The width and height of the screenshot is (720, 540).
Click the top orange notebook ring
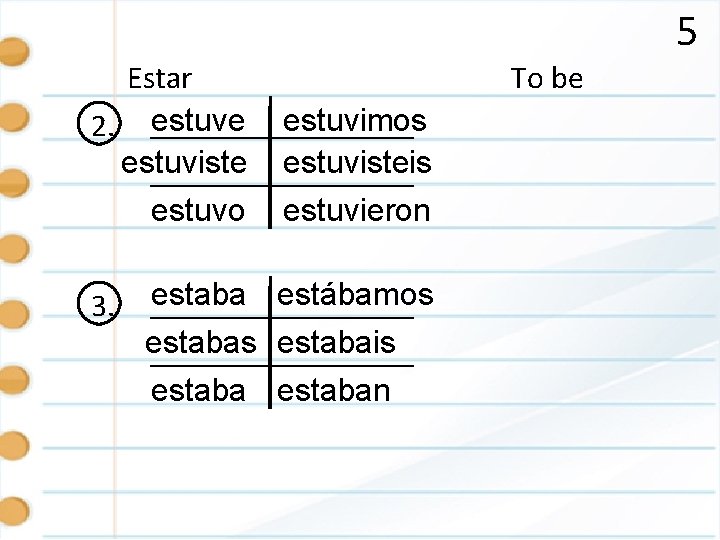(x=14, y=51)
